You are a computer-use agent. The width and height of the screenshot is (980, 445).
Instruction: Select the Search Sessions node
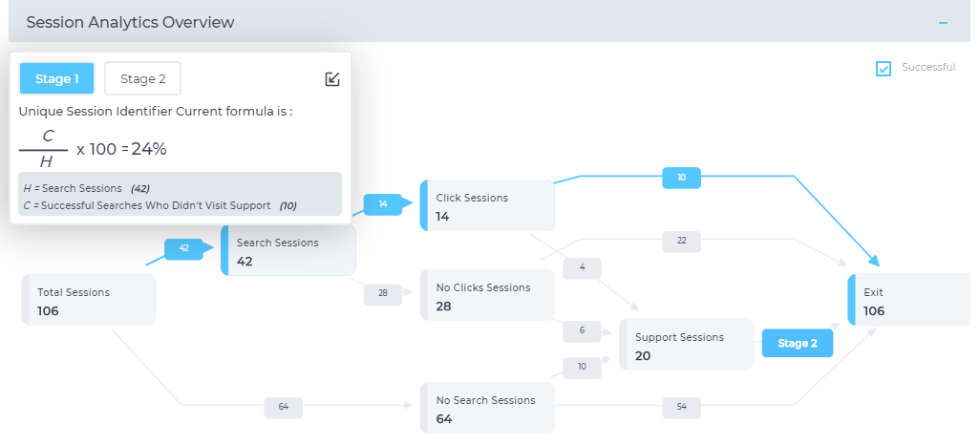(288, 250)
